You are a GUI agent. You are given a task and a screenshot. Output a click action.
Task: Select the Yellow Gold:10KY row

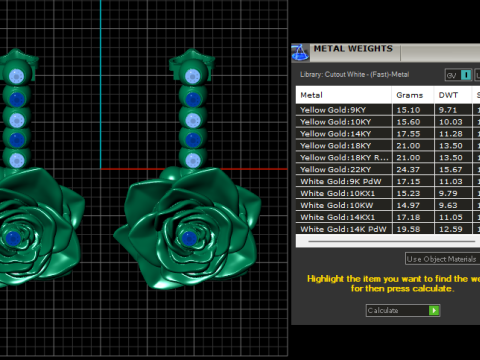tap(388, 122)
